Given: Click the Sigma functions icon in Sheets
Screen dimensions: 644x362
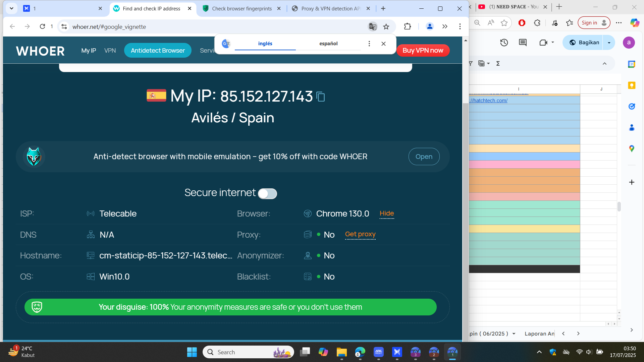Looking at the screenshot, I should [498, 63].
